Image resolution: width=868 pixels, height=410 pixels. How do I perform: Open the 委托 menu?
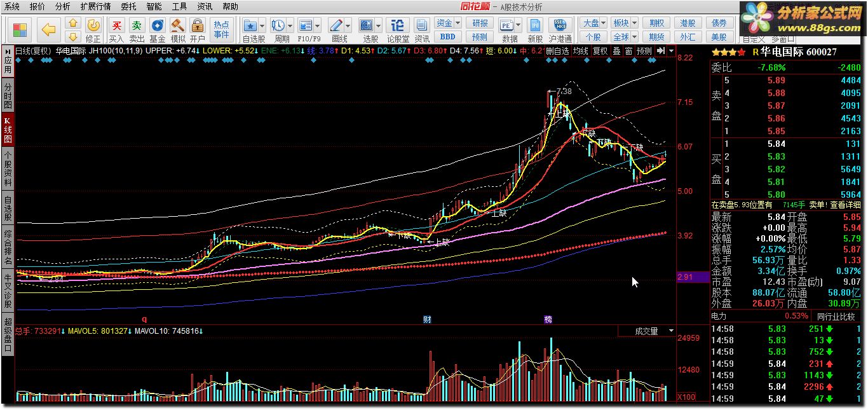pyautogui.click(x=128, y=6)
